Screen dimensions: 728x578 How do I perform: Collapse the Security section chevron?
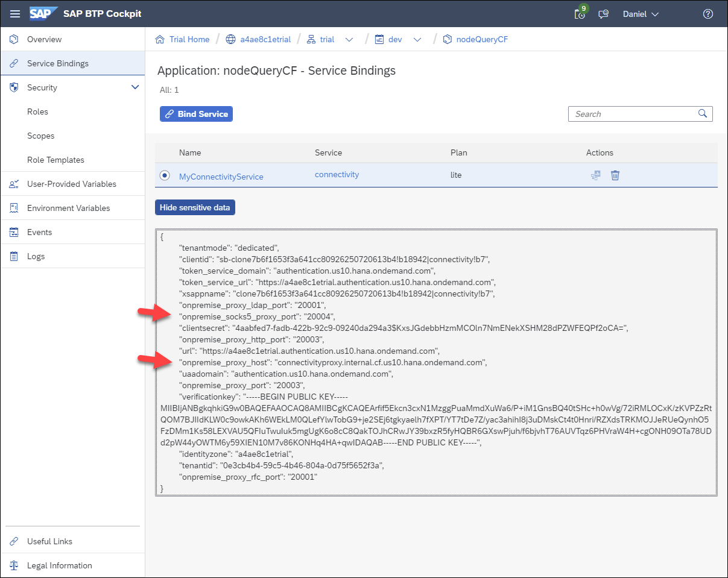135,87
